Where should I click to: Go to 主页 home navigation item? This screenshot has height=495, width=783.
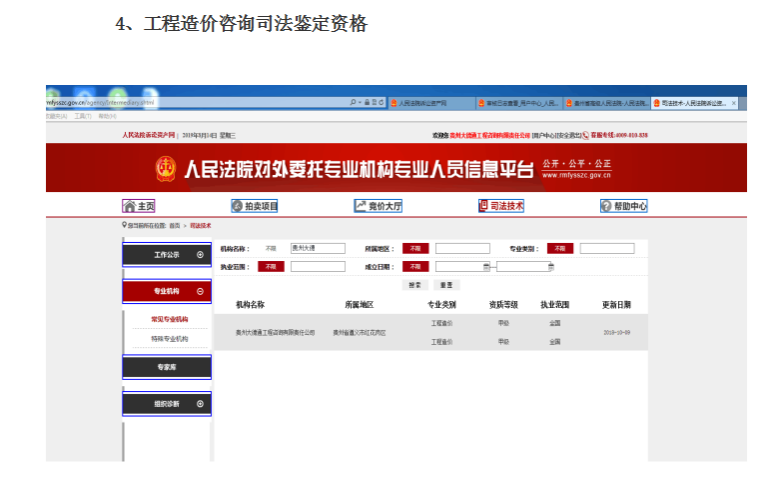139,206
